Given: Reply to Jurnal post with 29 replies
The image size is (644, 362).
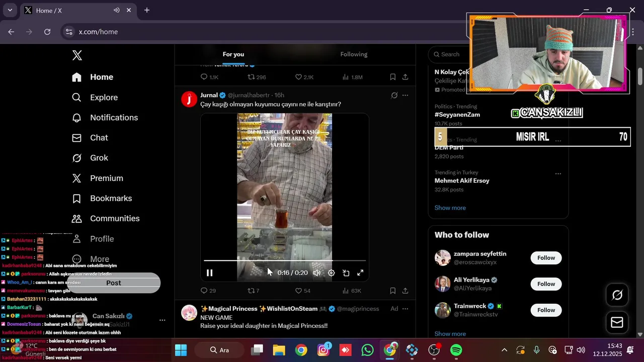Looking at the screenshot, I should pyautogui.click(x=208, y=291).
